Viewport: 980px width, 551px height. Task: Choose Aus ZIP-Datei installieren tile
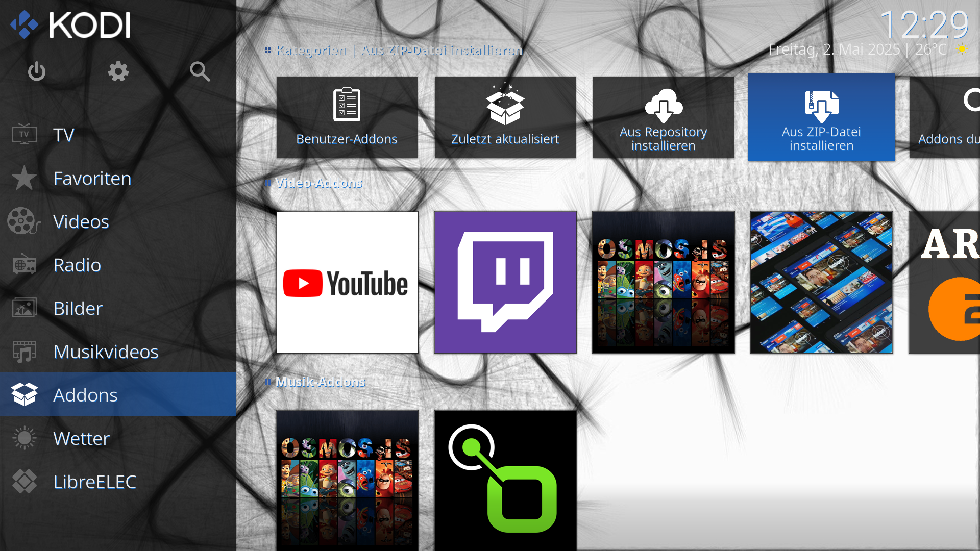coord(822,117)
